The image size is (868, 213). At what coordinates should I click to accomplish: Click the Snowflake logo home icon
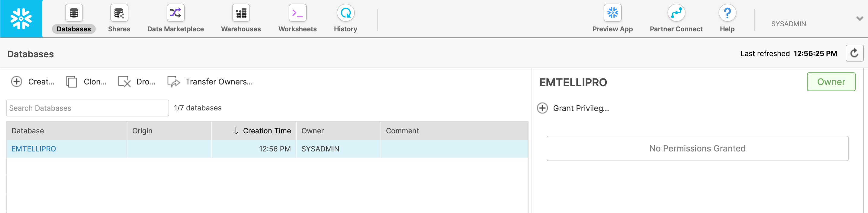[21, 18]
